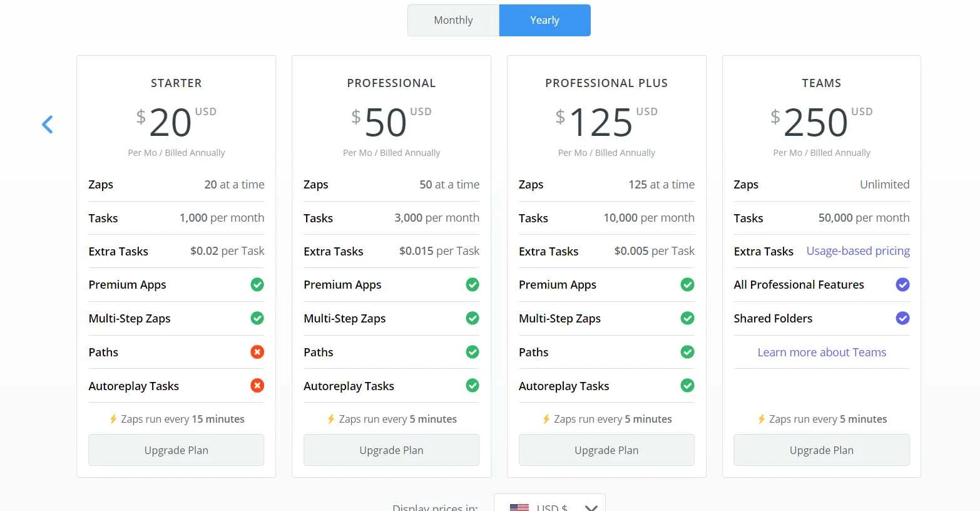Click the lightning bolt in the Professional card
Image resolution: width=980 pixels, height=511 pixels.
pyautogui.click(x=331, y=419)
